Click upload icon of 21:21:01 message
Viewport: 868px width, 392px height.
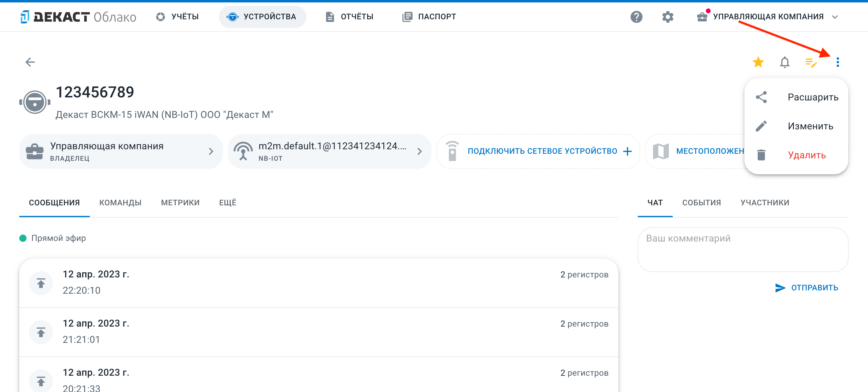(41, 332)
